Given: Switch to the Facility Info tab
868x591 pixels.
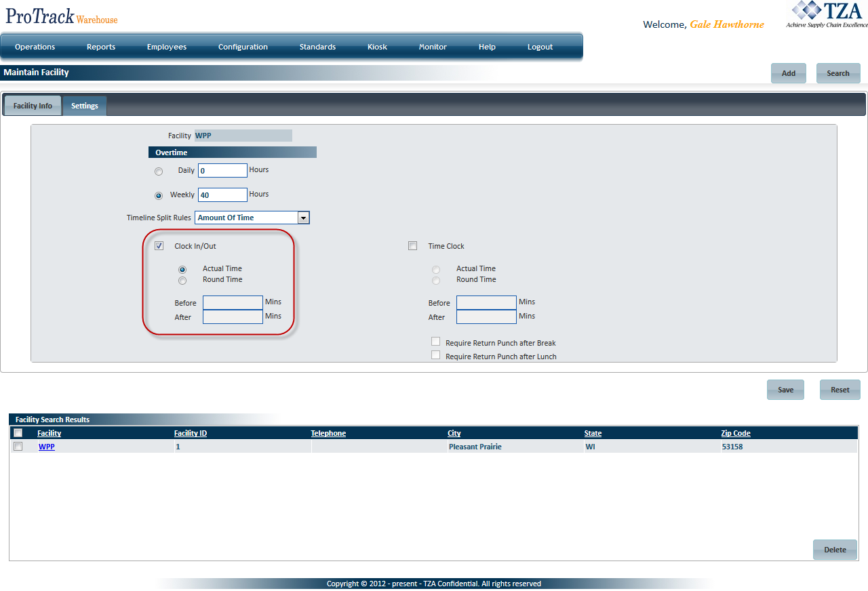Looking at the screenshot, I should coord(33,106).
